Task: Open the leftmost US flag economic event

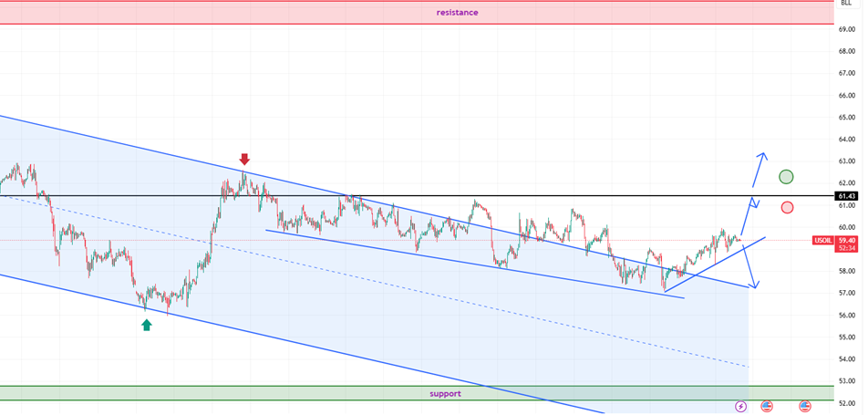Action: pos(767,405)
